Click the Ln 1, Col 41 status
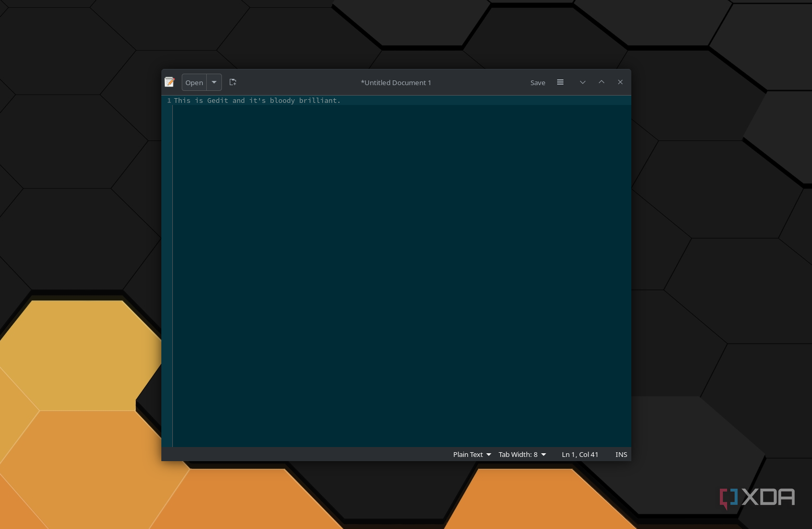Viewport: 812px width, 529px height. click(x=580, y=454)
